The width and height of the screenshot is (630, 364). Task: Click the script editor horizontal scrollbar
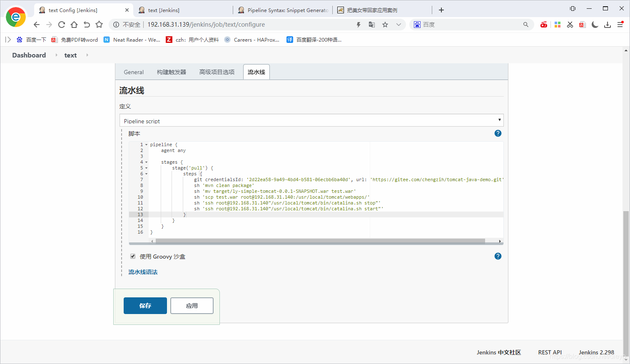(x=320, y=241)
